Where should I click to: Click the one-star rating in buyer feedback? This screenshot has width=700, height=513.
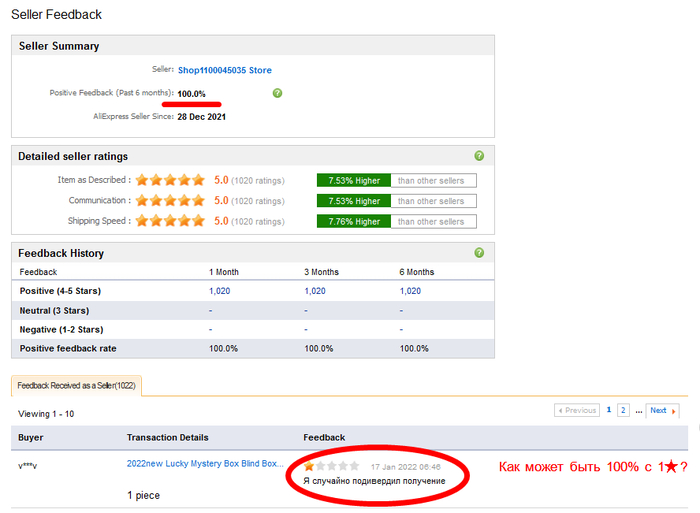(331, 466)
